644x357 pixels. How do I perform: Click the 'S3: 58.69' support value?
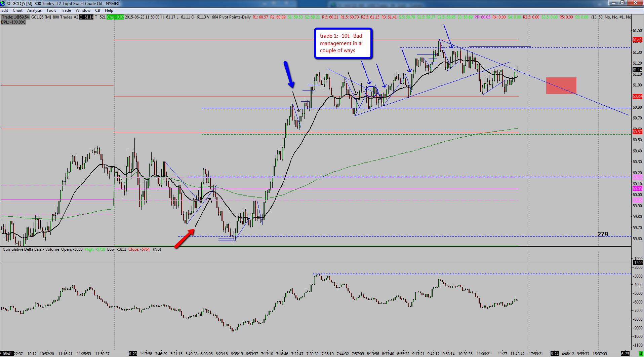pos(465,17)
